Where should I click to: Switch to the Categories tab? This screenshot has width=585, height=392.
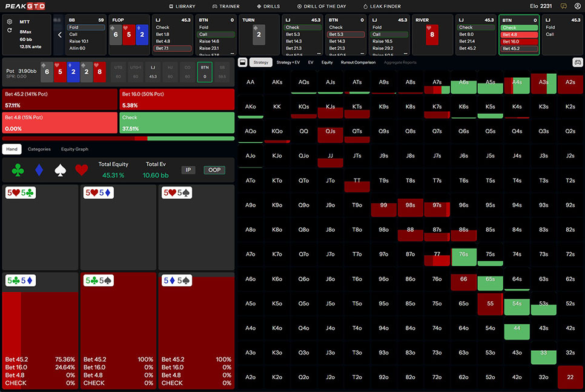[x=39, y=149]
